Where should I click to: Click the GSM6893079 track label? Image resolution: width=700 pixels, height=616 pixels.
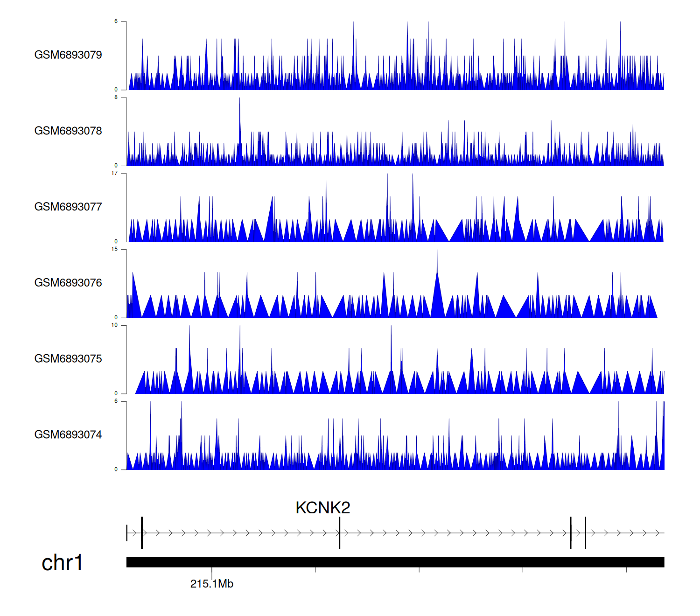pos(68,55)
